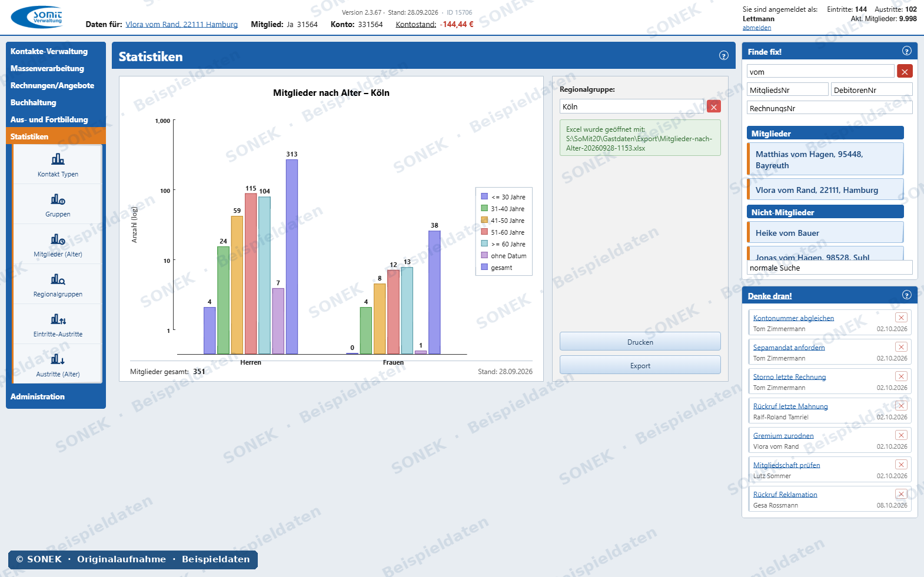
Task: Click the Export button
Action: 640,365
